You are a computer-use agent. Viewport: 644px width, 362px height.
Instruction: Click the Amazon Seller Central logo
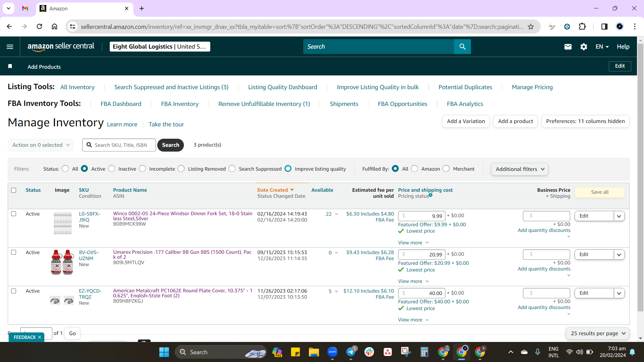click(x=61, y=47)
